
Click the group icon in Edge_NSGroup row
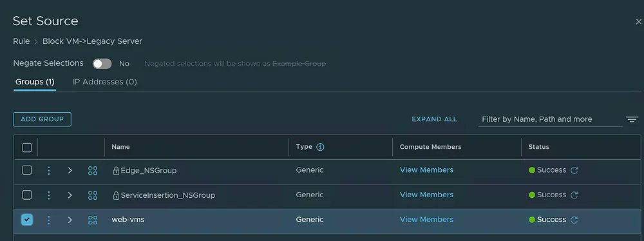(93, 170)
